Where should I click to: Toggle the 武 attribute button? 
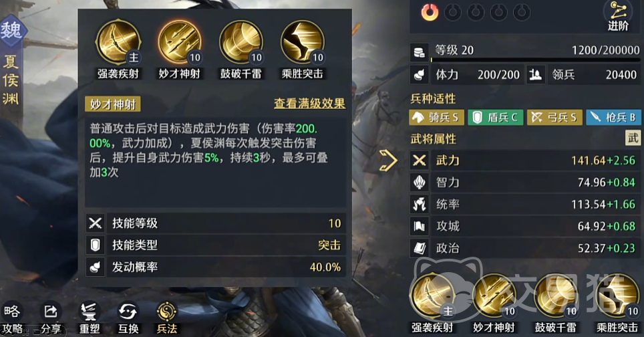pos(633,138)
